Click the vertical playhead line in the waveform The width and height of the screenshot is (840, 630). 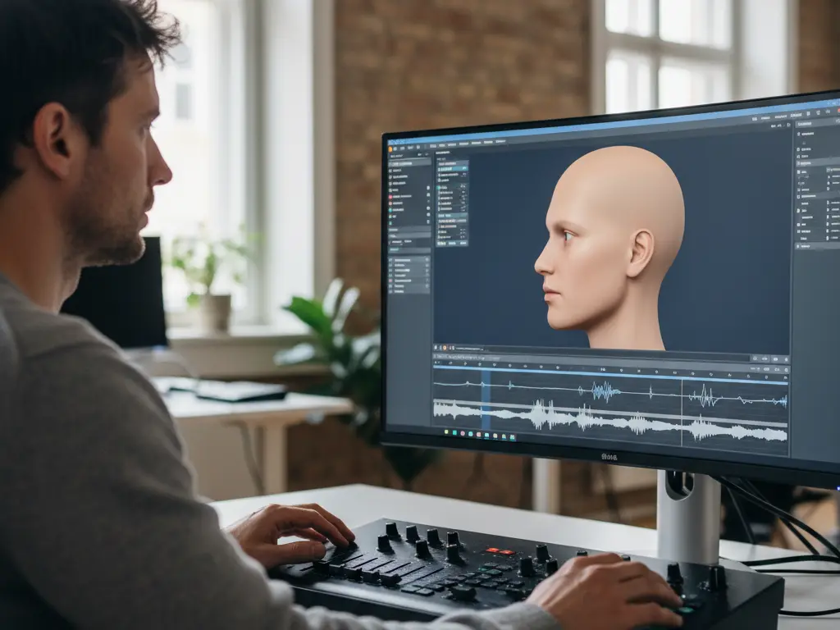682,412
